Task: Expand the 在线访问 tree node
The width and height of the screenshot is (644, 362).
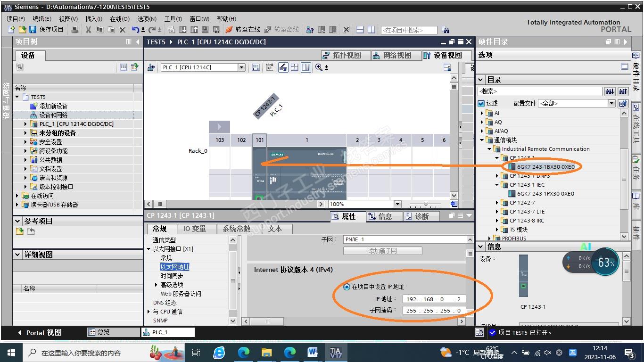Action: pos(17,196)
